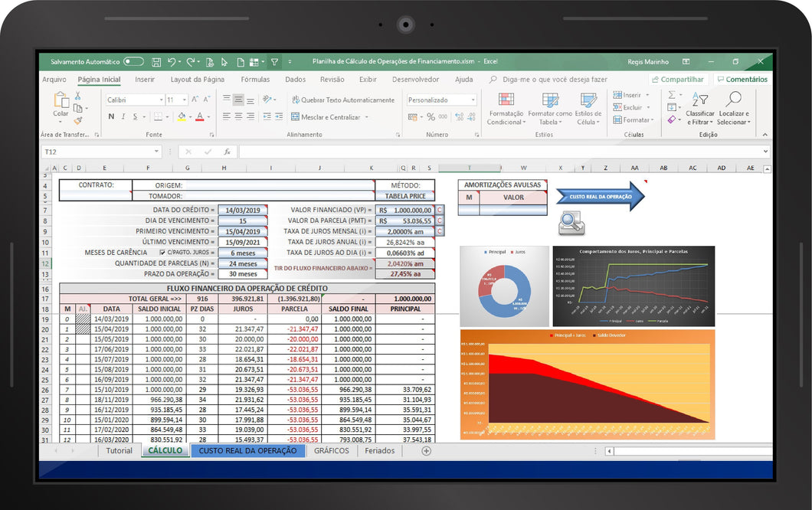Toggle Quebrar Texto Automaticamente

click(343, 100)
